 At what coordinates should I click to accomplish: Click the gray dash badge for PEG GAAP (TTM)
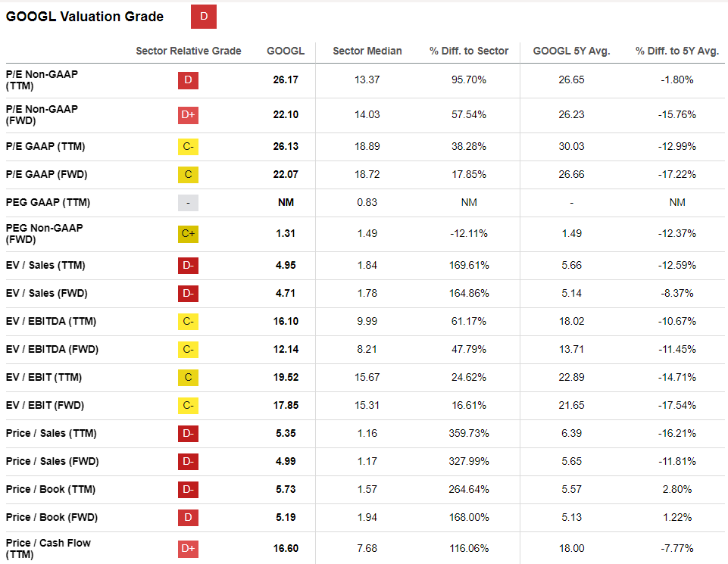tap(189, 203)
